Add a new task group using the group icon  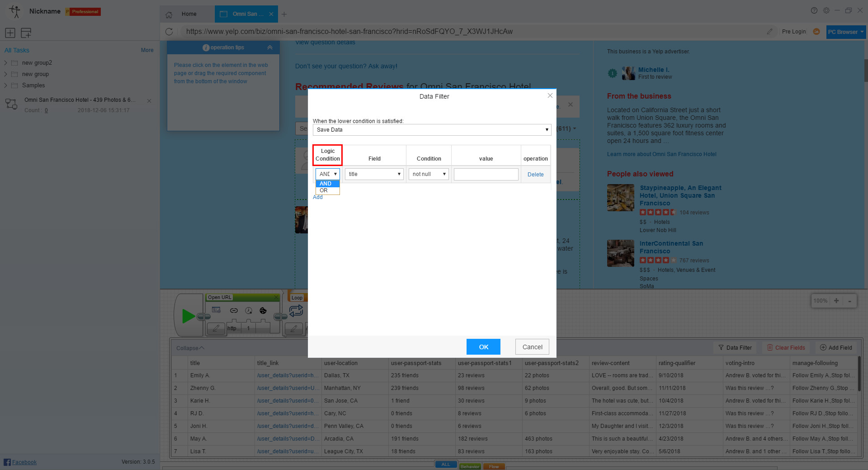(26, 33)
